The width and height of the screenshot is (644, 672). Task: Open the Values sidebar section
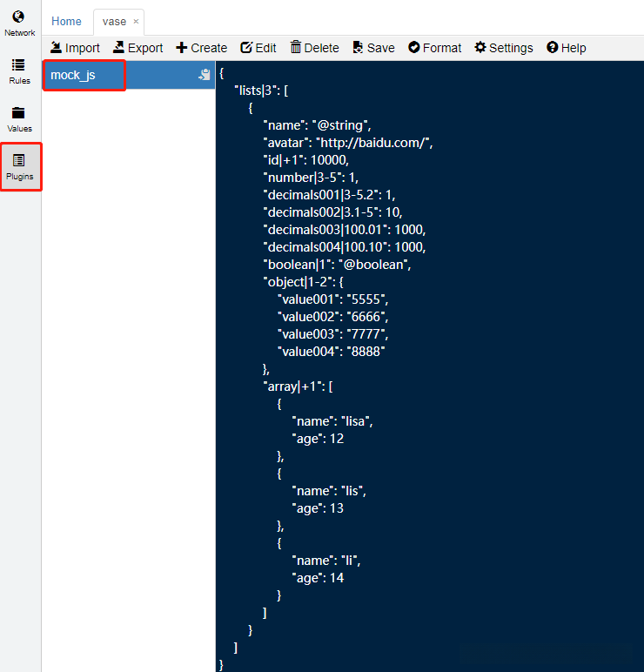point(19,119)
